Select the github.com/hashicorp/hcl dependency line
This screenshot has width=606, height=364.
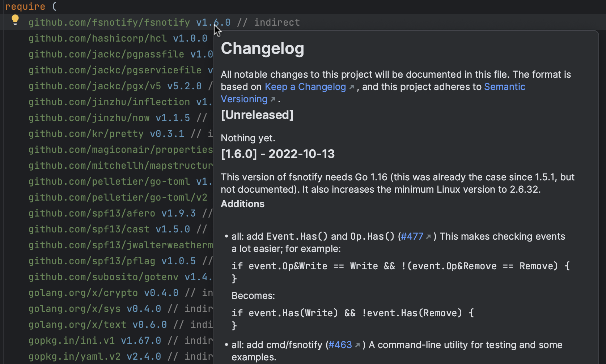click(118, 38)
